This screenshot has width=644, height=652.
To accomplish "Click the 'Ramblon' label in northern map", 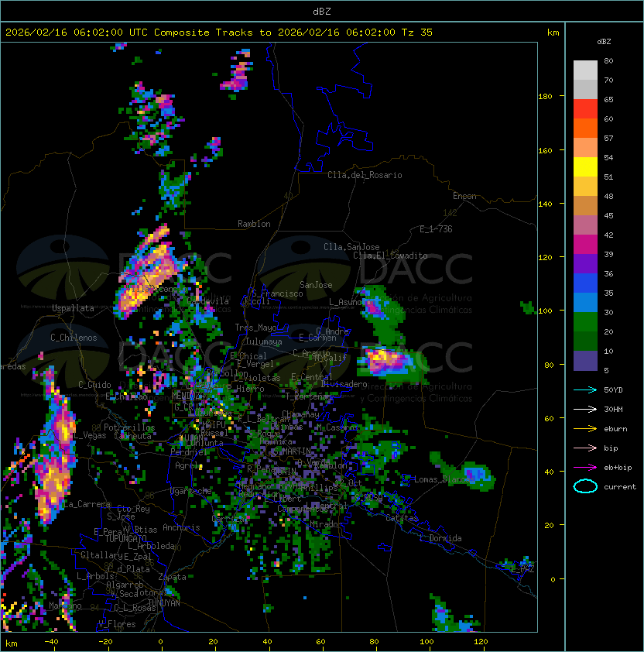I will pos(254,224).
